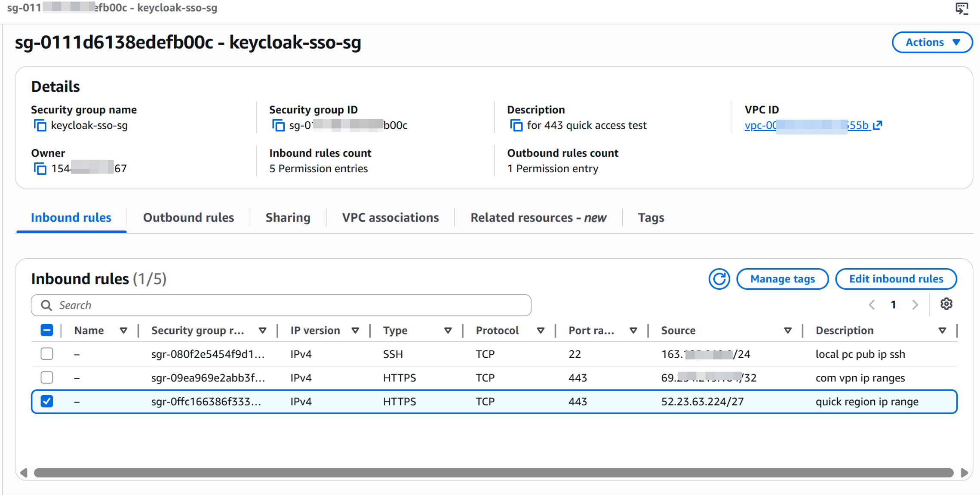Sort by the Description column
This screenshot has height=495, width=980.
click(942, 331)
